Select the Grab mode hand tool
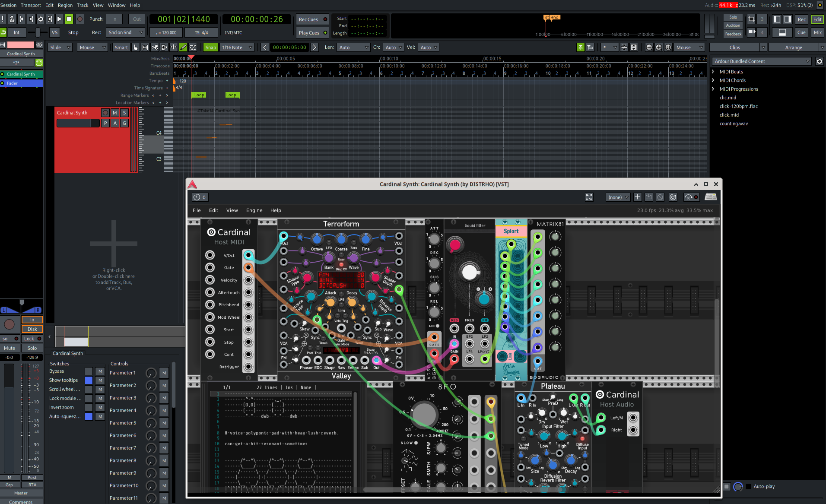The width and height of the screenshot is (826, 504). 136,48
